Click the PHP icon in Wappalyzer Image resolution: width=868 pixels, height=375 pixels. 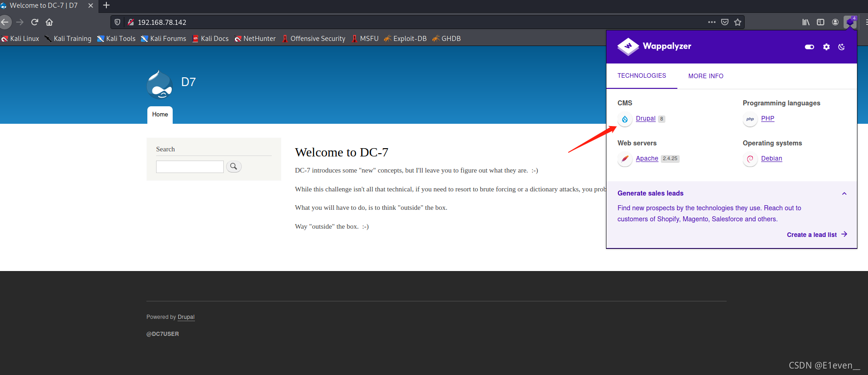pos(750,119)
